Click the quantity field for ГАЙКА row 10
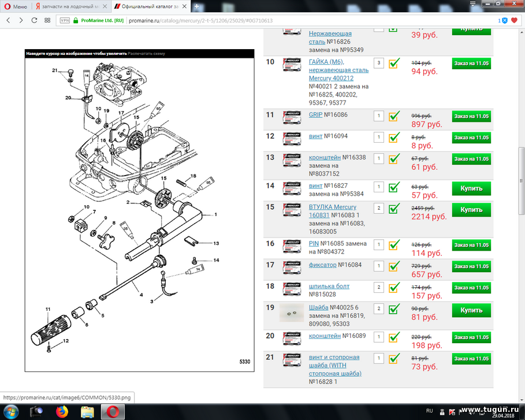The height and width of the screenshot is (420, 525). [x=379, y=63]
